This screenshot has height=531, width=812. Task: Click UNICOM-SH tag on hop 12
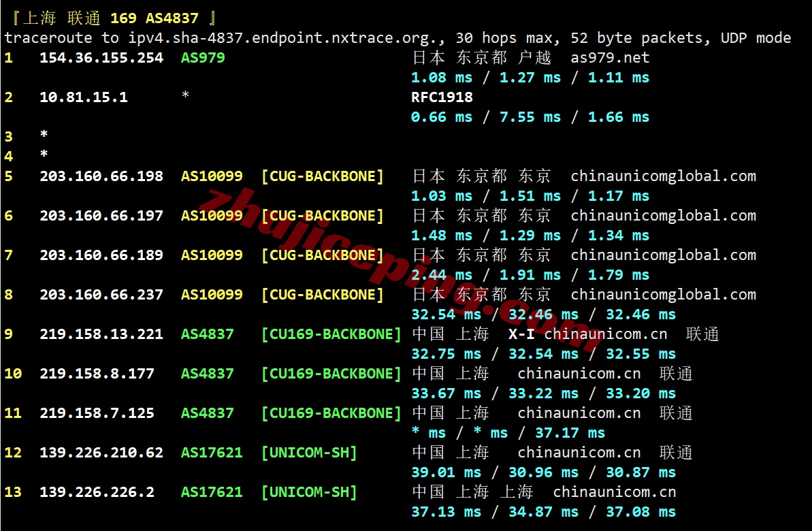pyautogui.click(x=309, y=452)
